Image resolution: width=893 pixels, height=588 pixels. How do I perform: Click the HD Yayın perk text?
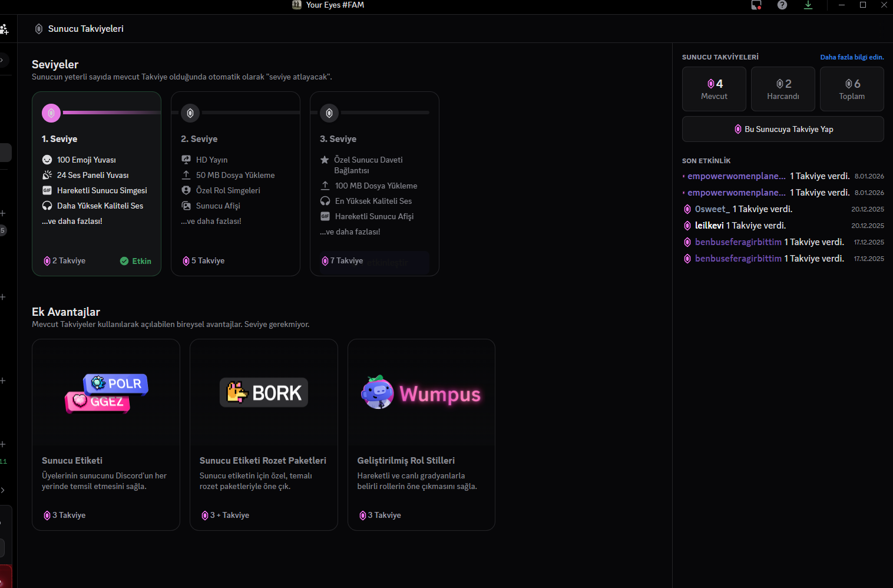(211, 160)
